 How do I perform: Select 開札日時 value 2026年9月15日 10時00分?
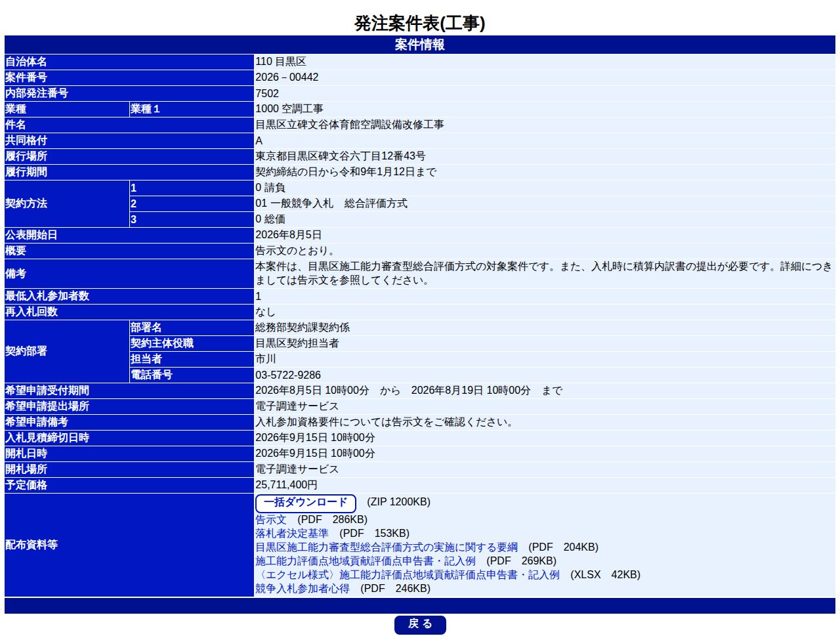(315, 454)
